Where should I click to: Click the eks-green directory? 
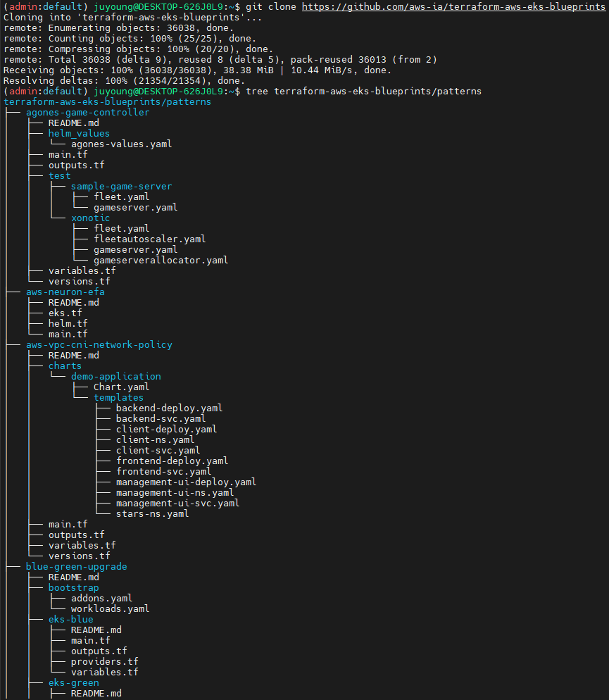[74, 683]
